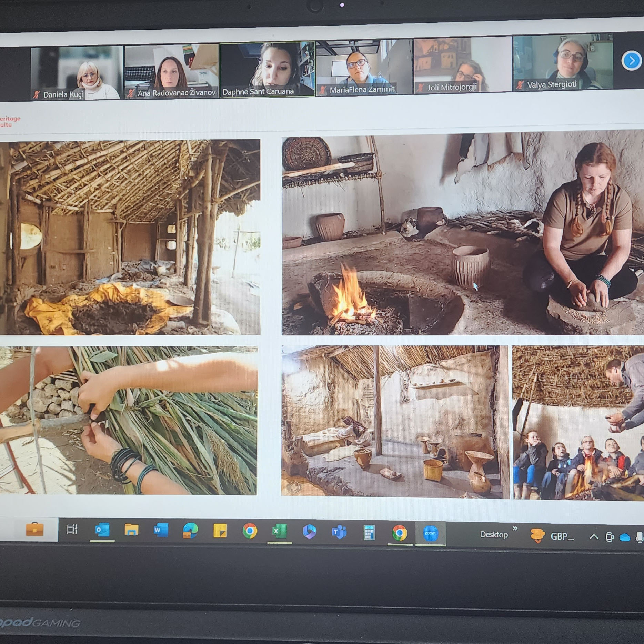Launch the Calculator app
Screen dimensions: 644x644
369,533
